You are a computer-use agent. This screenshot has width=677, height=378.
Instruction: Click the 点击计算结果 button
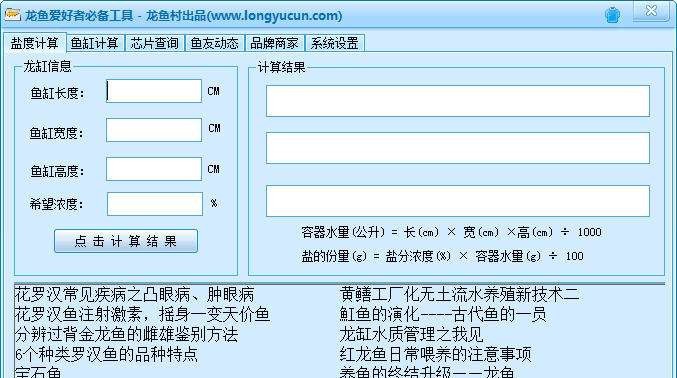(126, 241)
